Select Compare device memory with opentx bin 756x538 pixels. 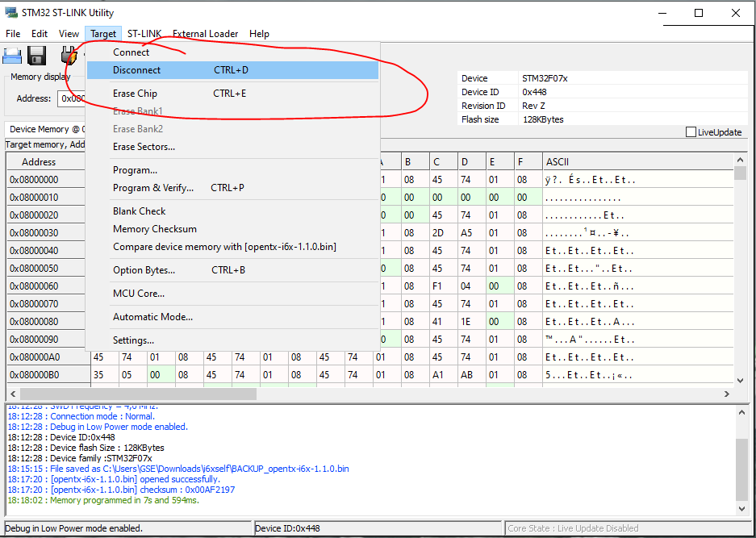click(224, 247)
